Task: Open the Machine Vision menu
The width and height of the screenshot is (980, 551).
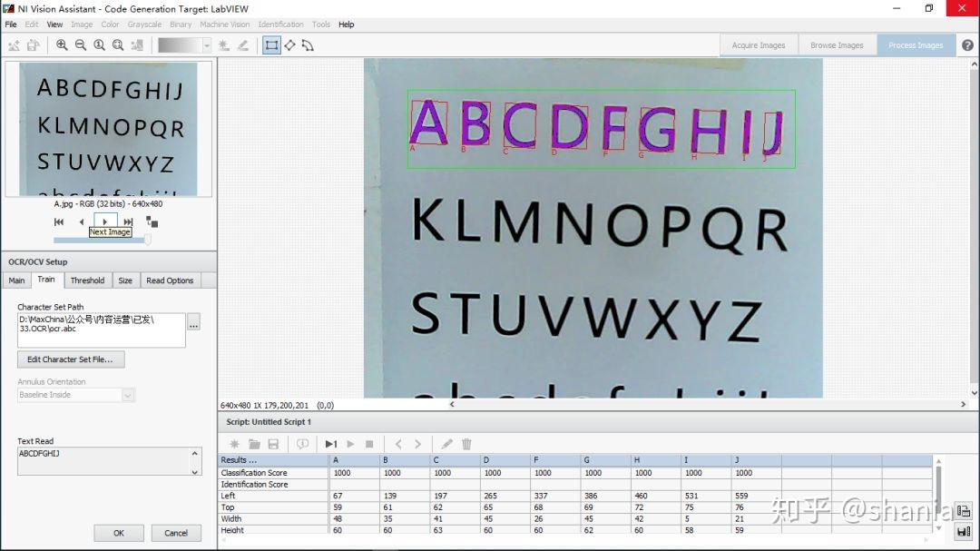Action: click(224, 25)
